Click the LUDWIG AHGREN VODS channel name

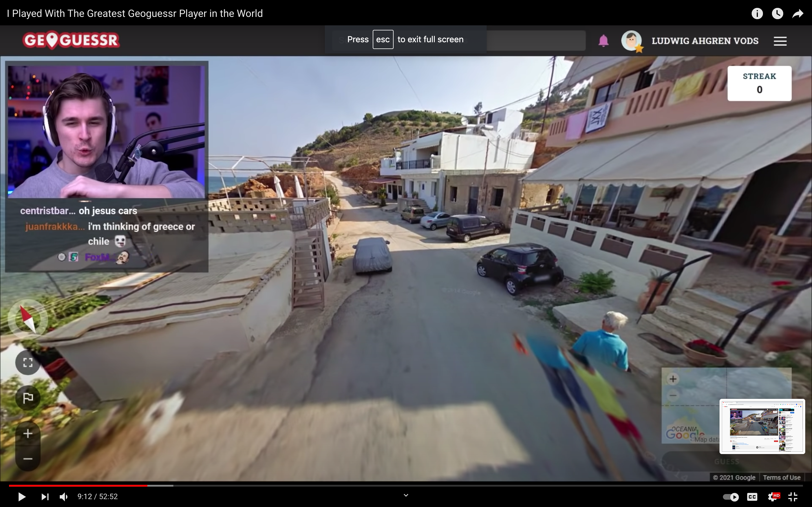pyautogui.click(x=705, y=40)
